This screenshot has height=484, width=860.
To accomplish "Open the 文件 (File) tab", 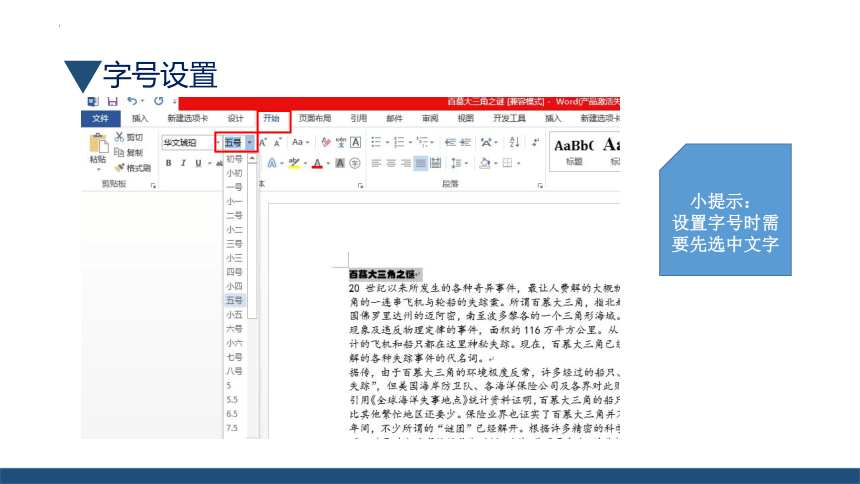I will 100,119.
